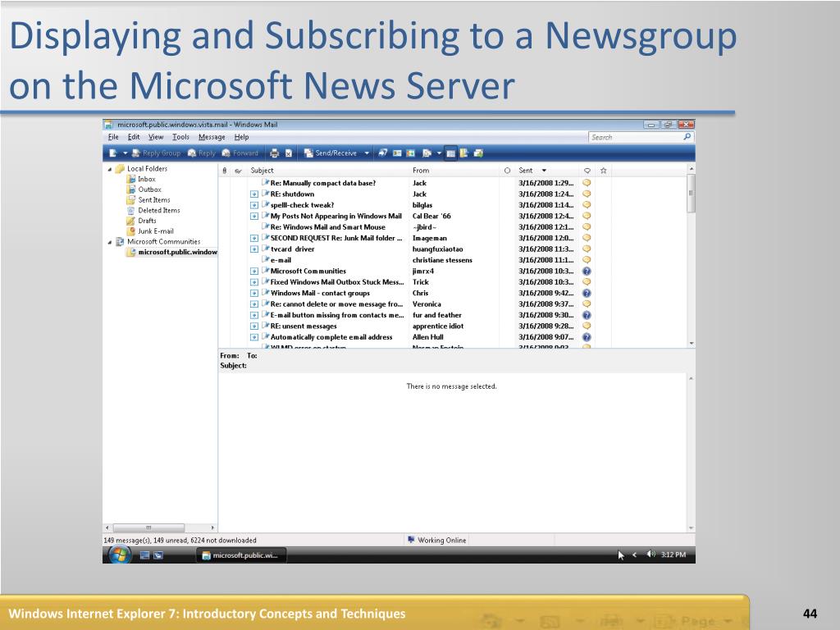Show hidden tray icons arrow
The image size is (840, 630).
click(x=634, y=555)
